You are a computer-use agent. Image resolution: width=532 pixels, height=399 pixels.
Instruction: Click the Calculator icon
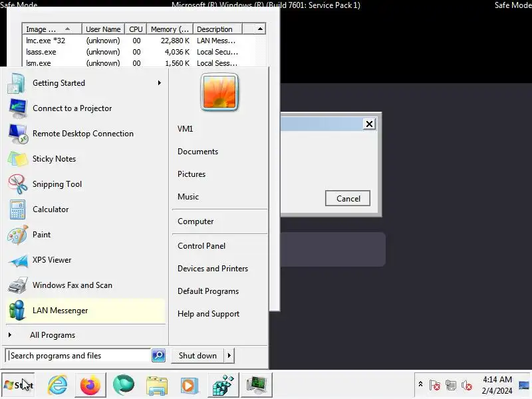point(18,209)
